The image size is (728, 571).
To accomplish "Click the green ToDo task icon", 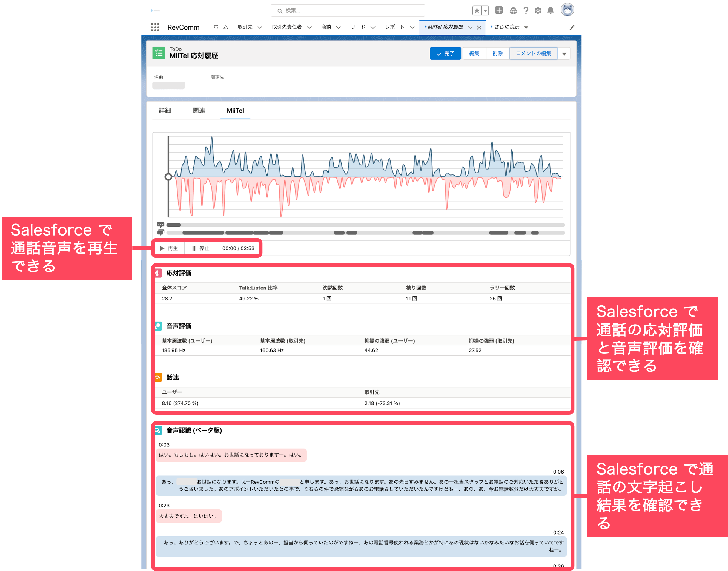I will click(x=159, y=53).
